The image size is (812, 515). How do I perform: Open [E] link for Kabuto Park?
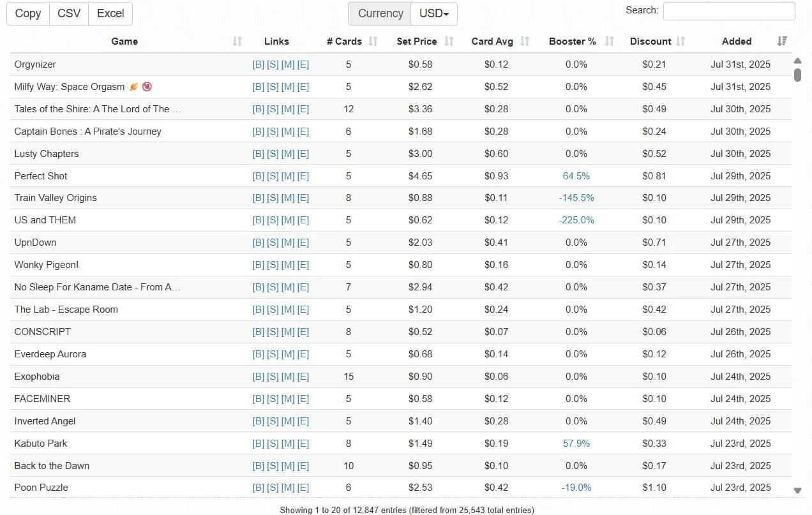point(303,444)
